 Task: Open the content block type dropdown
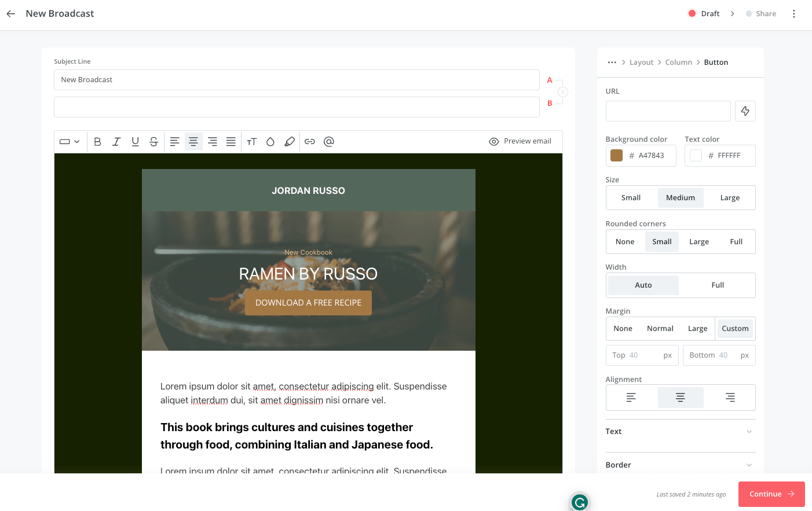tap(70, 141)
